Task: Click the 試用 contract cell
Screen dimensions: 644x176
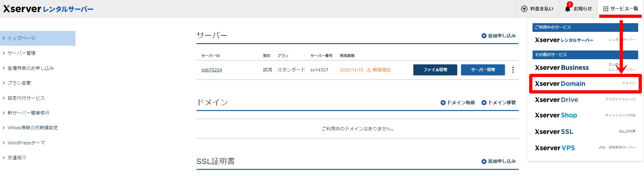Action: coord(267,70)
